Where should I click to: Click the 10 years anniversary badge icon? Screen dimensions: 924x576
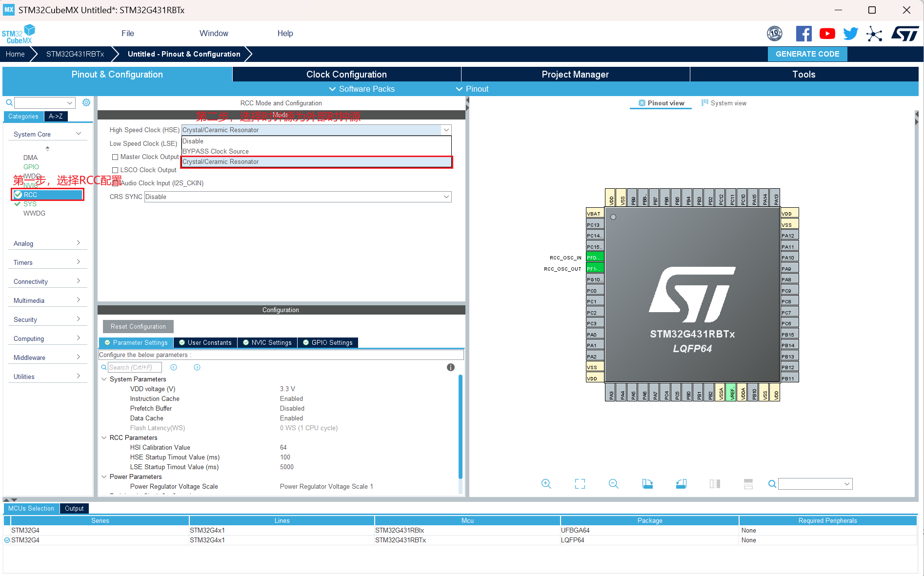tap(774, 34)
